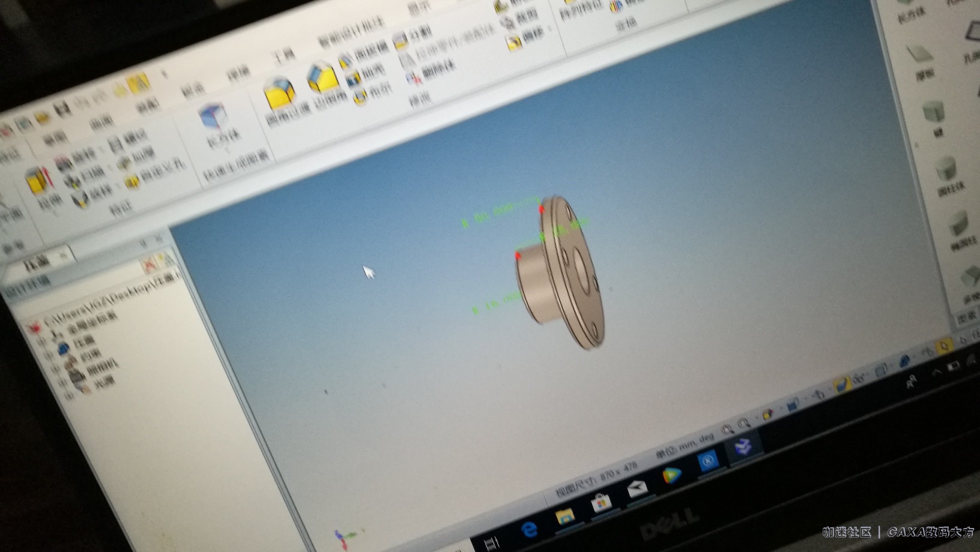Select the 布尔 boolean tool
The height and width of the screenshot is (552, 980).
point(372,93)
